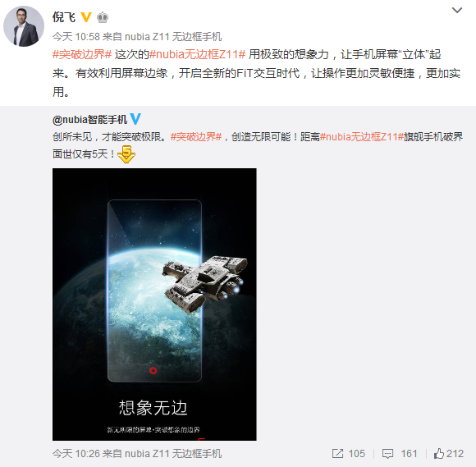The image size is (476, 467).
Task: Click the yellow number 5 countdown emoji
Action: click(x=126, y=154)
